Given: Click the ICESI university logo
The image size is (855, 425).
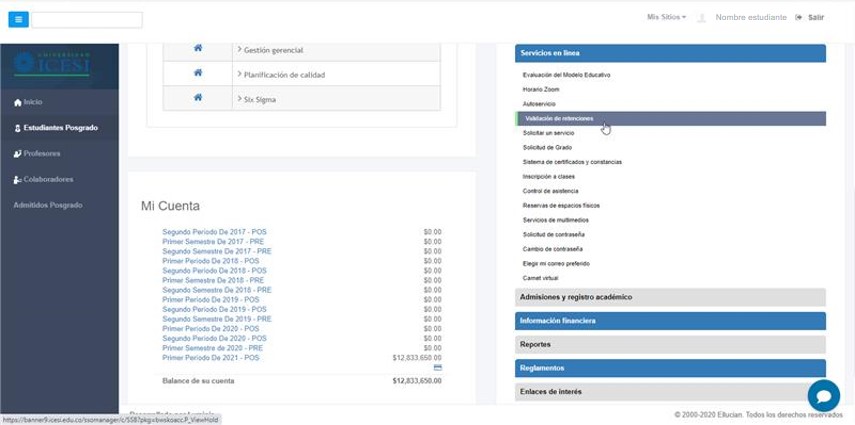Looking at the screenshot, I should point(51,65).
